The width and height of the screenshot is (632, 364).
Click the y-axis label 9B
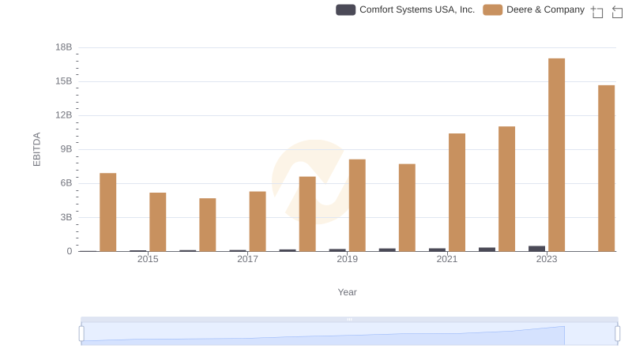coord(66,149)
